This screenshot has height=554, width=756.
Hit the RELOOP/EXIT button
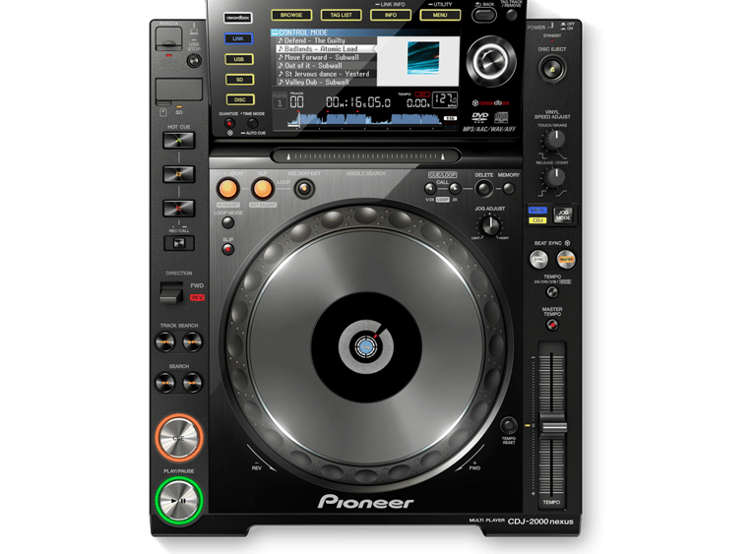304,189
